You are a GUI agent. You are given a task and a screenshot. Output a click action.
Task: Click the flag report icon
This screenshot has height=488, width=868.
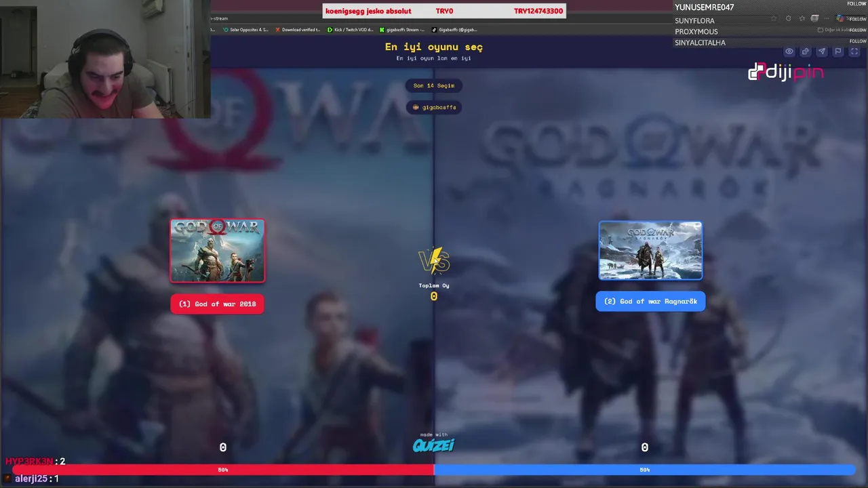[838, 52]
